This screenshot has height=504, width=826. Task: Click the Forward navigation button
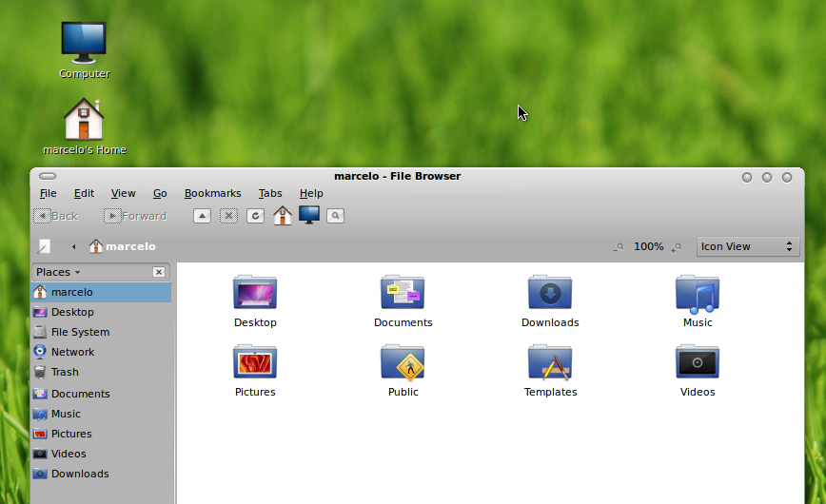pyautogui.click(x=135, y=216)
